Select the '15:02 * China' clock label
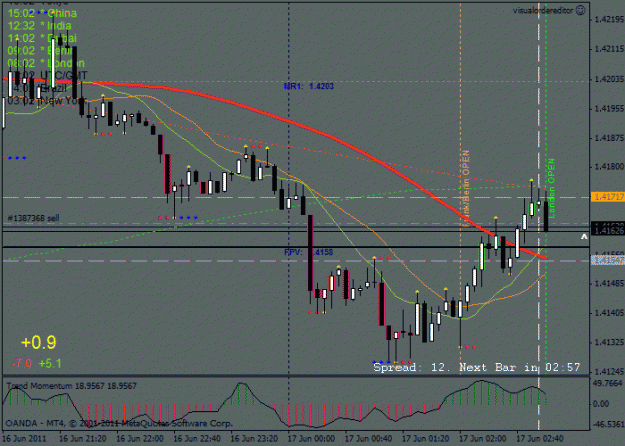The height and width of the screenshot is (446, 625). (x=42, y=14)
